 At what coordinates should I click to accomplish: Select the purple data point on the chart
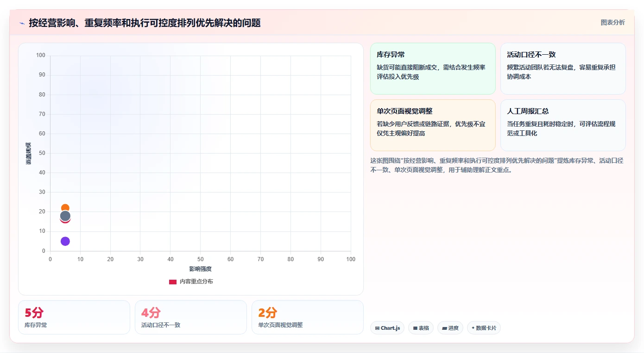[x=65, y=241]
